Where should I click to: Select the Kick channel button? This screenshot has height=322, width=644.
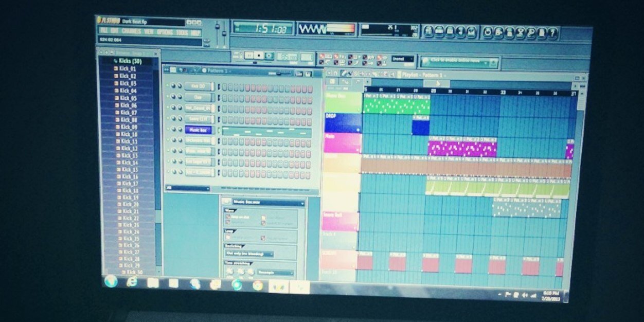[198, 86]
